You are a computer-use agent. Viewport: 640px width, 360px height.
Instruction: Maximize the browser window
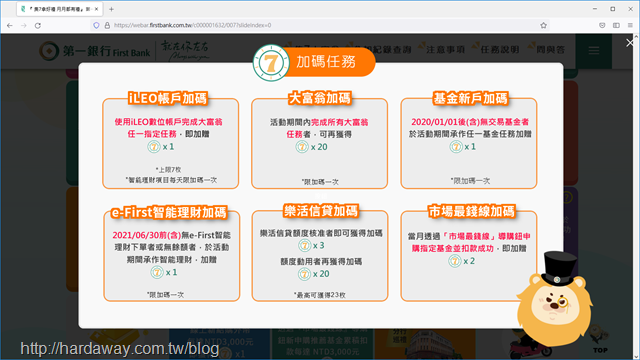(613, 9)
